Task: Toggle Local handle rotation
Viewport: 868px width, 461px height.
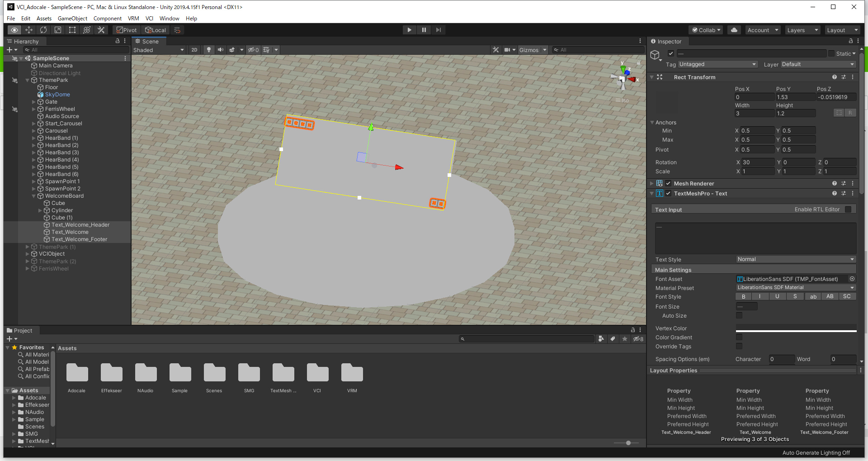Action: point(156,30)
